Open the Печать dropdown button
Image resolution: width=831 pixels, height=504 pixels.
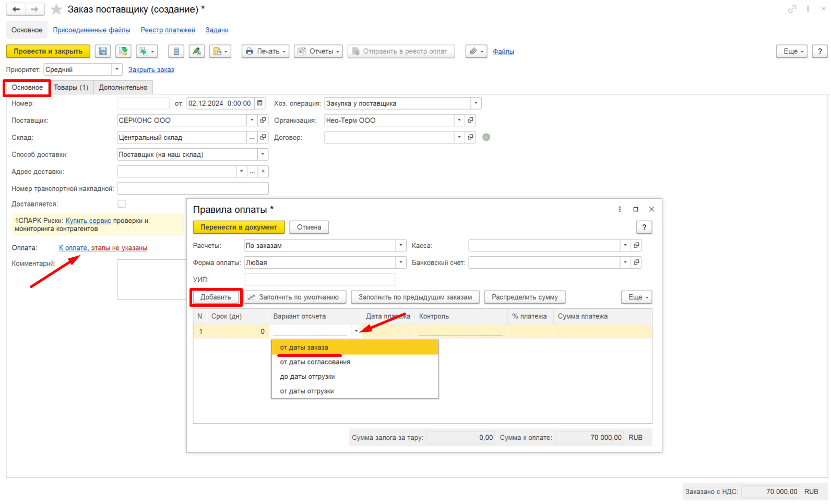coord(265,51)
